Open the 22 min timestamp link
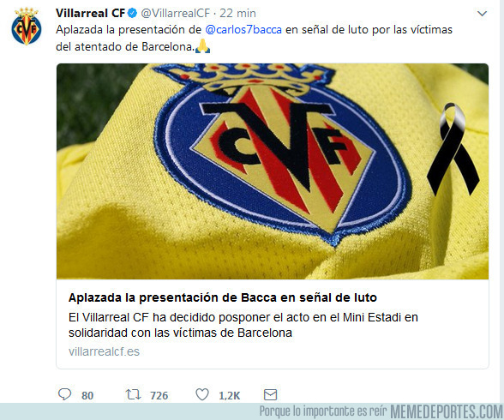This screenshot has width=504, height=420. pyautogui.click(x=238, y=13)
